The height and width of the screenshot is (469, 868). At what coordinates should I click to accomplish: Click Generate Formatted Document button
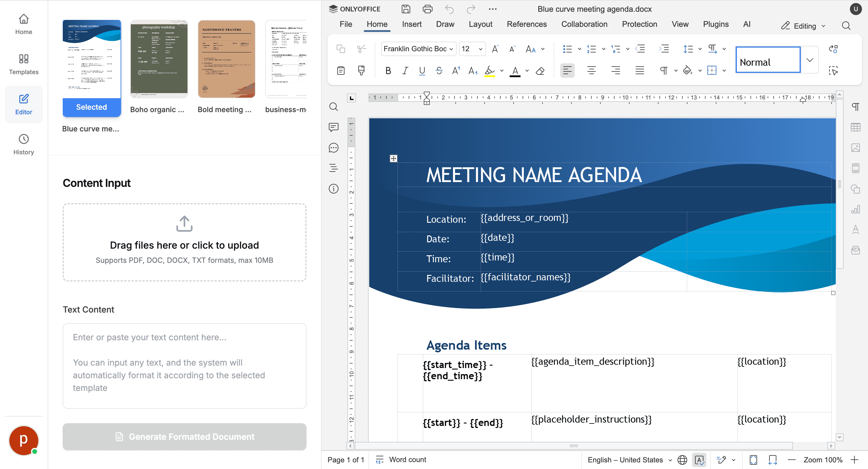[x=184, y=437]
